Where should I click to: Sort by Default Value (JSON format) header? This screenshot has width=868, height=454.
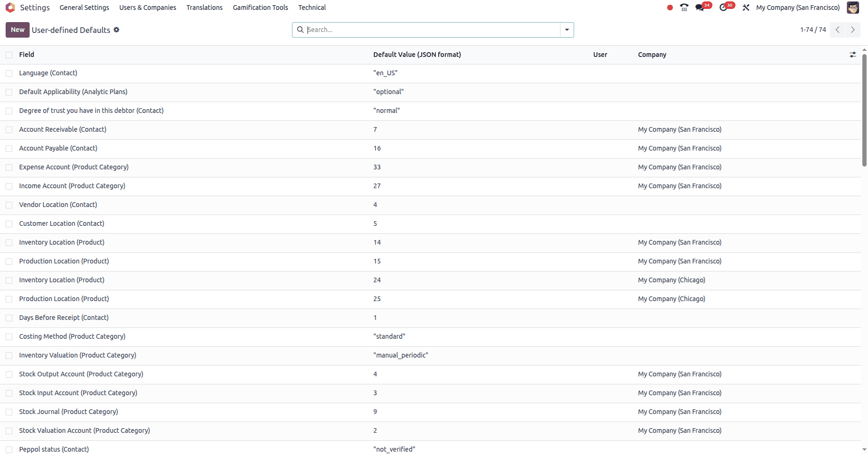(417, 55)
